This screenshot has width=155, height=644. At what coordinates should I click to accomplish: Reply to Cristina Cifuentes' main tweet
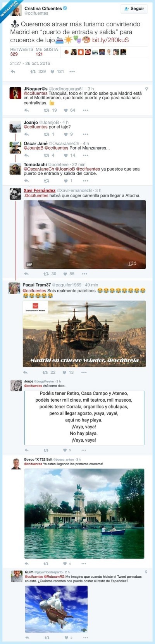13,71
